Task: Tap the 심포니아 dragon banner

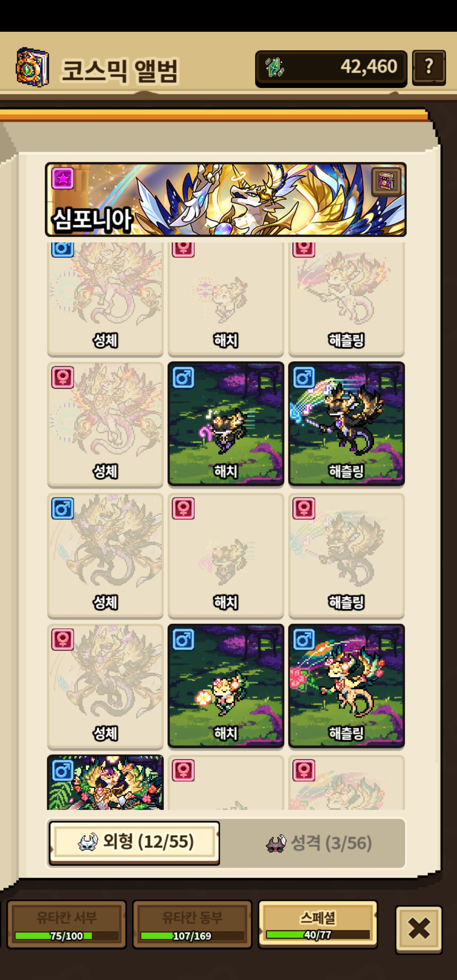Action: (226, 199)
